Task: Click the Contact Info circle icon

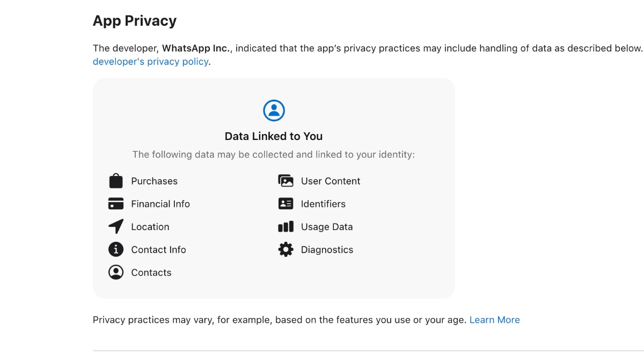Action: click(x=116, y=249)
